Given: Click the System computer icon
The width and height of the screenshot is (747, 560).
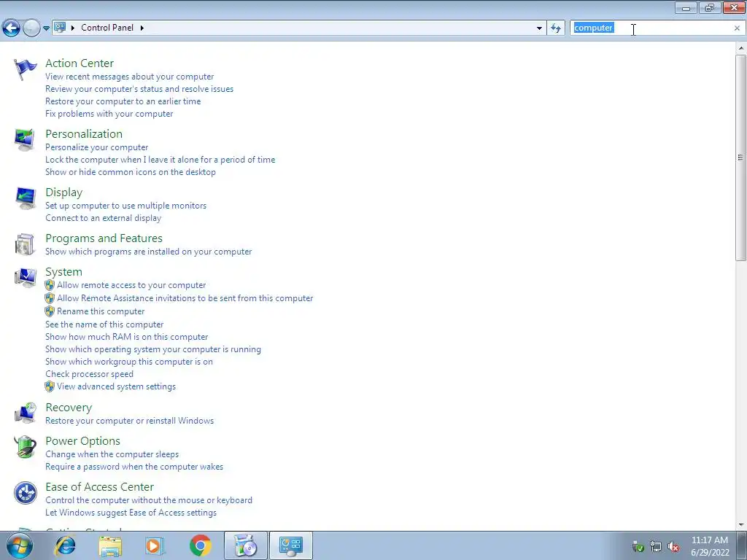Looking at the screenshot, I should 25,278.
